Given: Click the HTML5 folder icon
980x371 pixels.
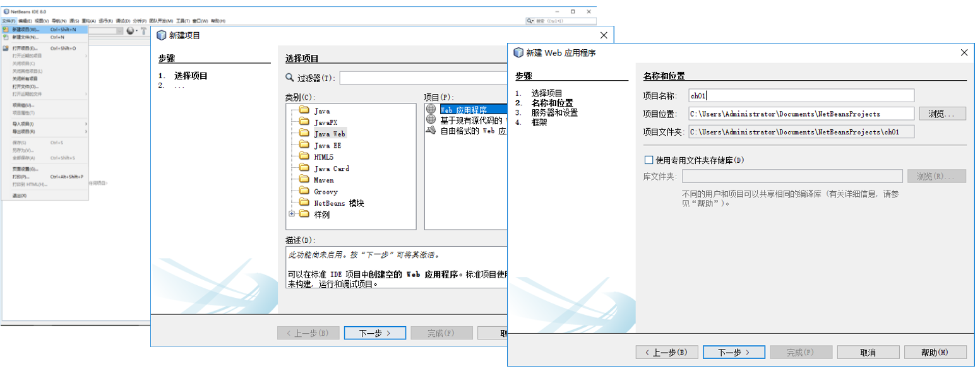Looking at the screenshot, I should 304,156.
